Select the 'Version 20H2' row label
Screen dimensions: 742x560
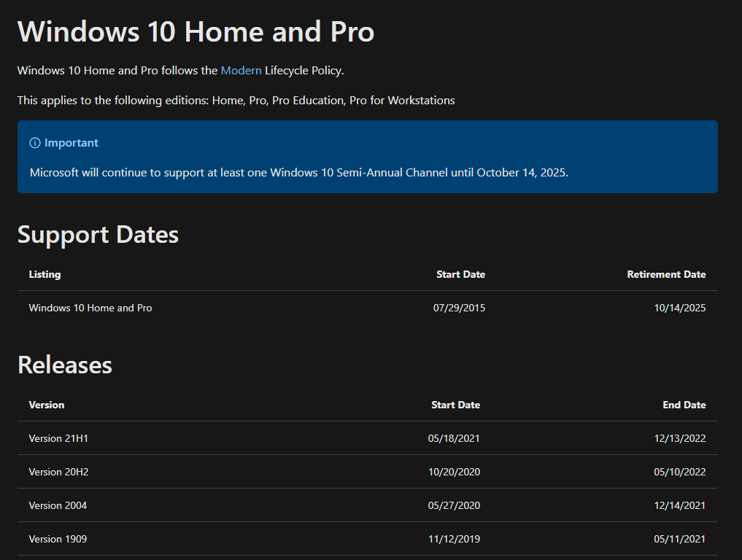[x=58, y=472]
